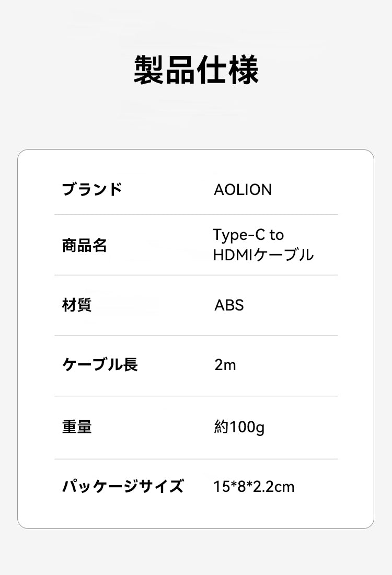
Task: Click the spec card's top-left rounded corner
Action: coord(22,154)
